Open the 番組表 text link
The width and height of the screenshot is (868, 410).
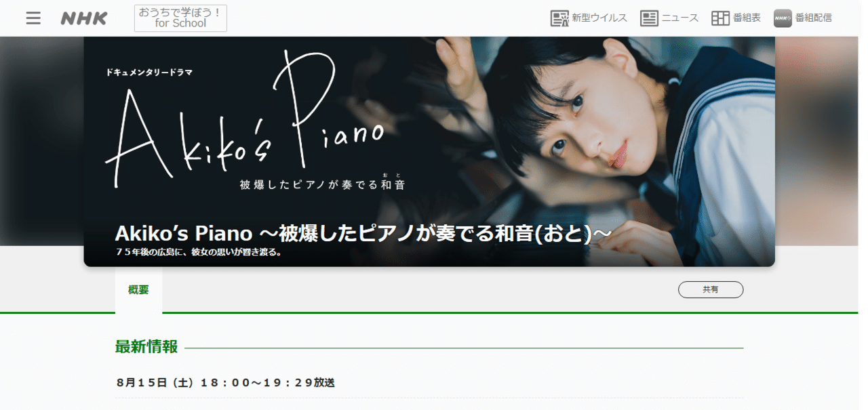pos(747,18)
